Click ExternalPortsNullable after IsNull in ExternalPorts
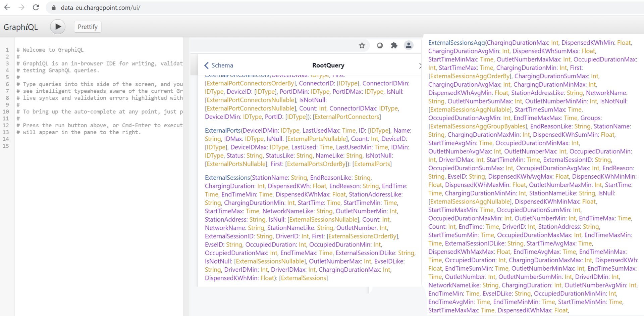Screen dimensions: 644x316 click(x=317, y=139)
